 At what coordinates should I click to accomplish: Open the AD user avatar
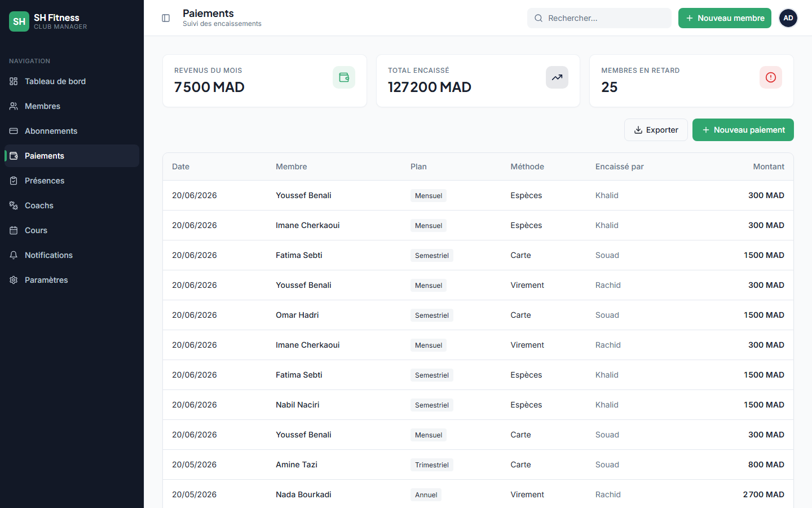788,18
